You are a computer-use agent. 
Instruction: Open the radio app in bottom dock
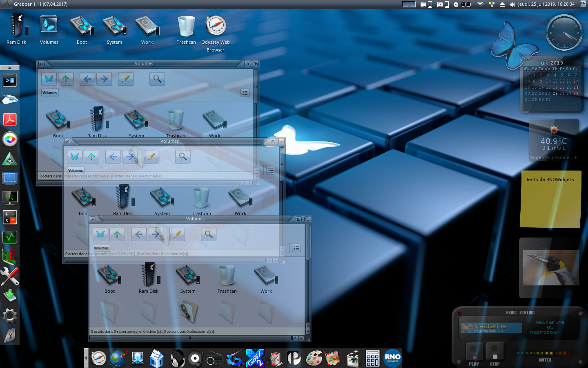click(x=214, y=359)
